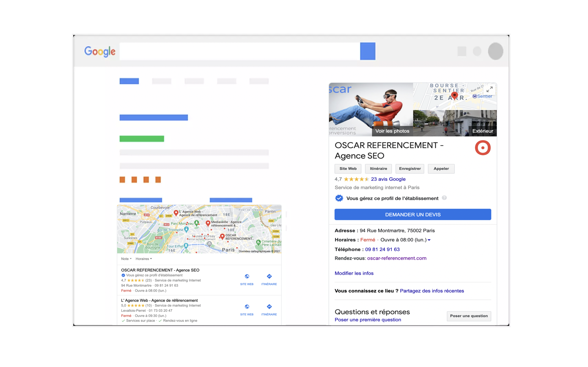The height and width of the screenshot is (367, 588).
Task: Open help via the question mark icon
Action: pos(444,198)
